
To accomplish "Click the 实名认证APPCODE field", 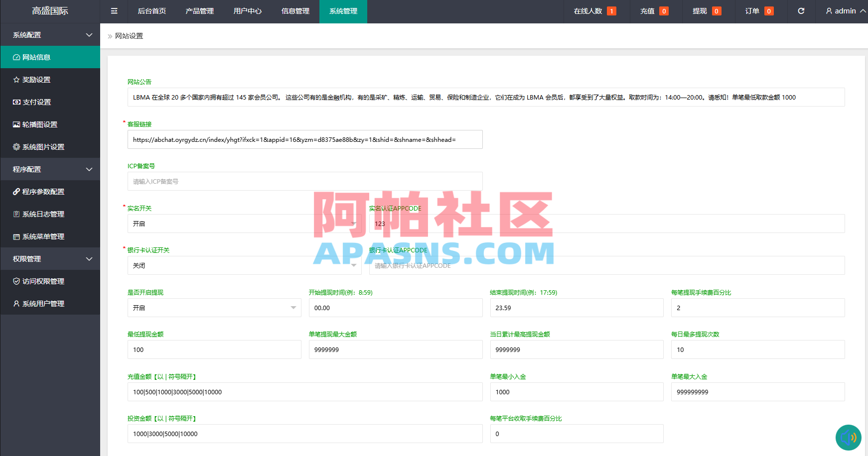I will 607,224.
